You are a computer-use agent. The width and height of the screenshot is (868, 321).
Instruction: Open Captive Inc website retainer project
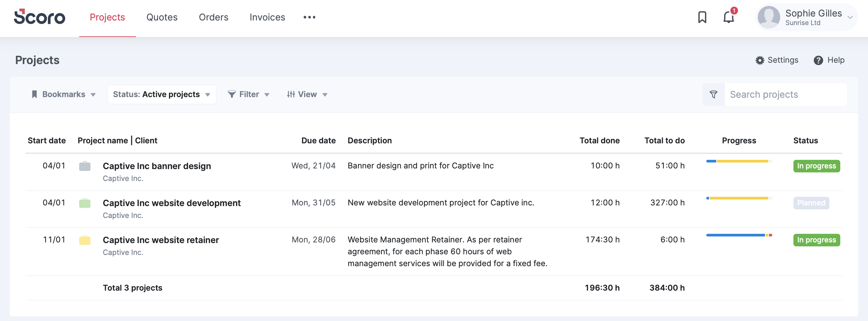[x=161, y=240]
